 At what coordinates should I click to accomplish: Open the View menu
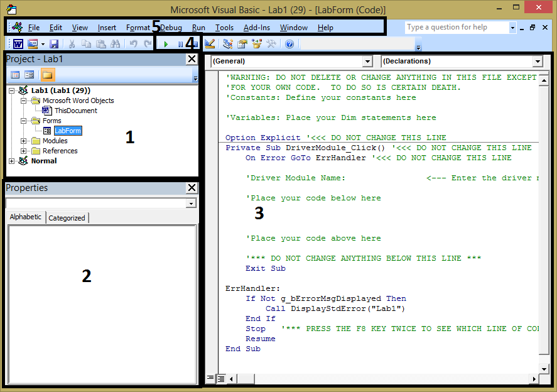[80, 28]
